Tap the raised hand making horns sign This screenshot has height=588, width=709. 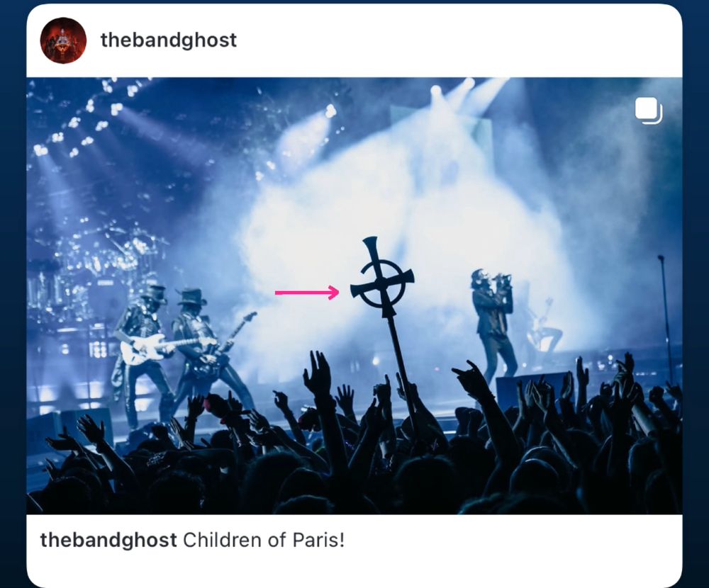(470, 378)
